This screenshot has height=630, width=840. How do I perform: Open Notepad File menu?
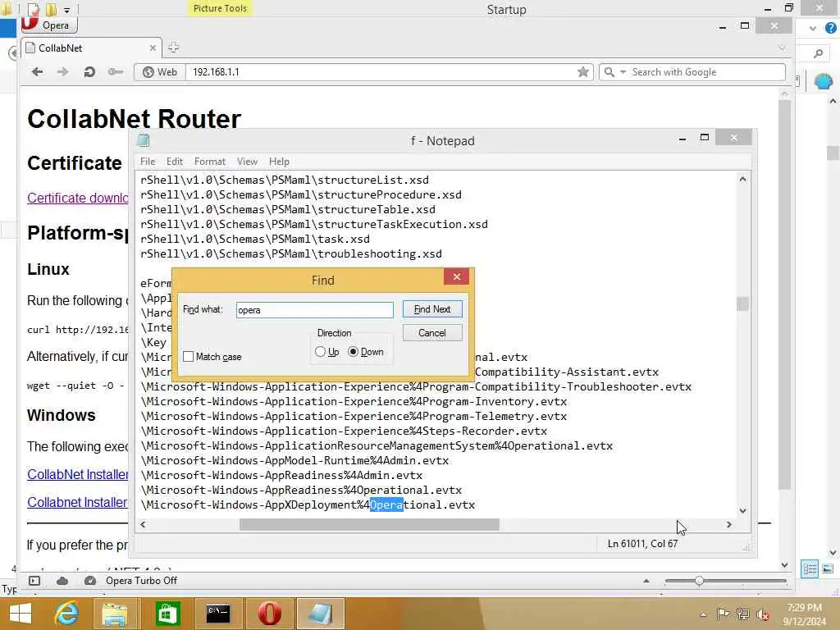click(148, 162)
